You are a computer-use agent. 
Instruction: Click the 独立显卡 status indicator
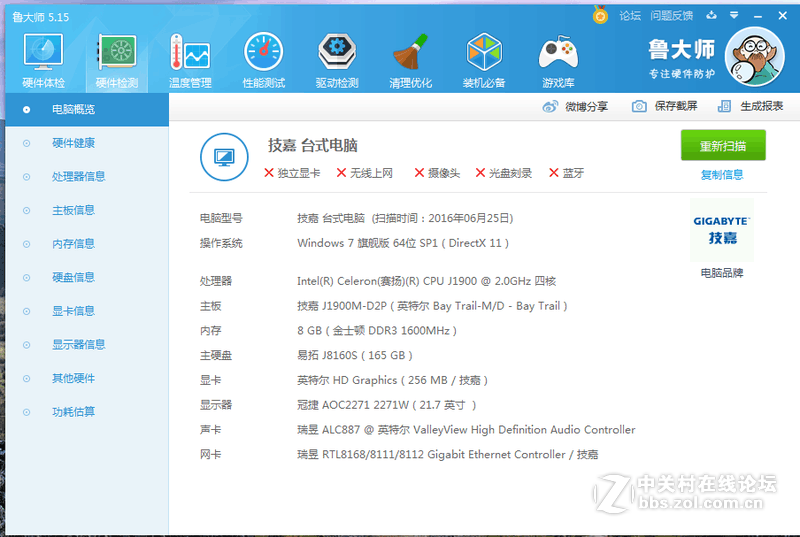tap(292, 173)
